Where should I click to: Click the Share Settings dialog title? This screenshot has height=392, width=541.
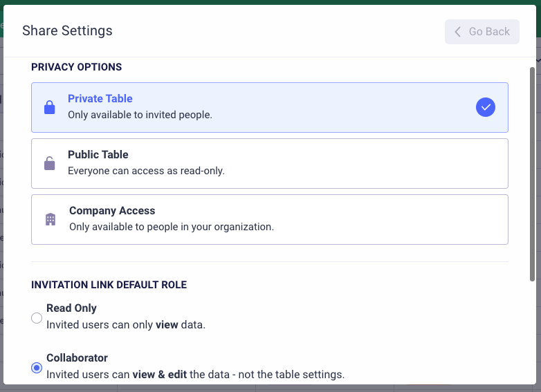[x=67, y=31]
